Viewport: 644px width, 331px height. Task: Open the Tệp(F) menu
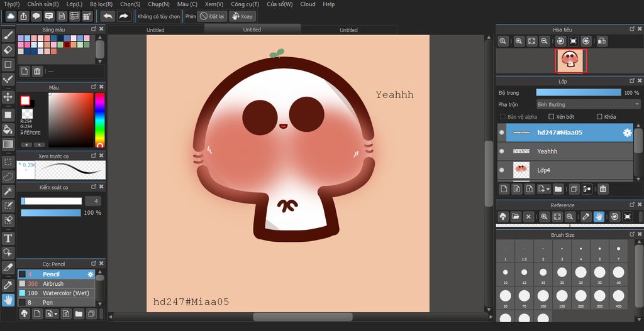11,4
